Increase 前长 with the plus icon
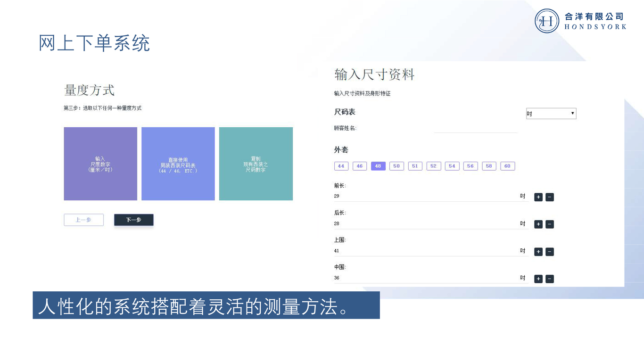 point(538,197)
